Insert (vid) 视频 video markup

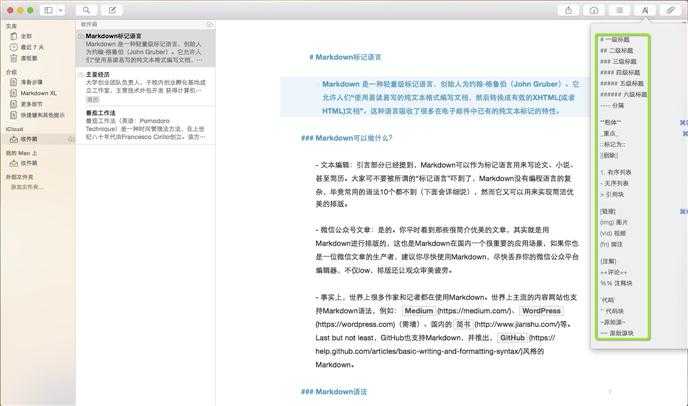(x=613, y=234)
